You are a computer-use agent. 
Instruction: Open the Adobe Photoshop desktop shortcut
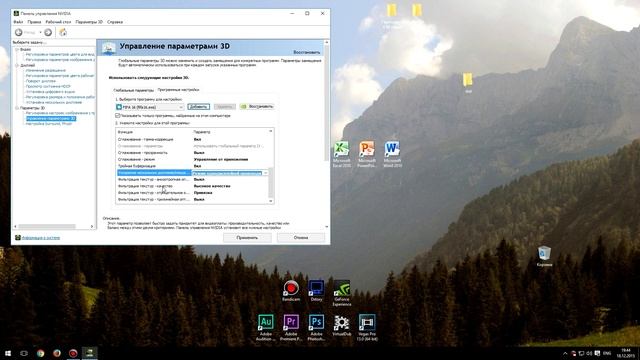pos(316,327)
